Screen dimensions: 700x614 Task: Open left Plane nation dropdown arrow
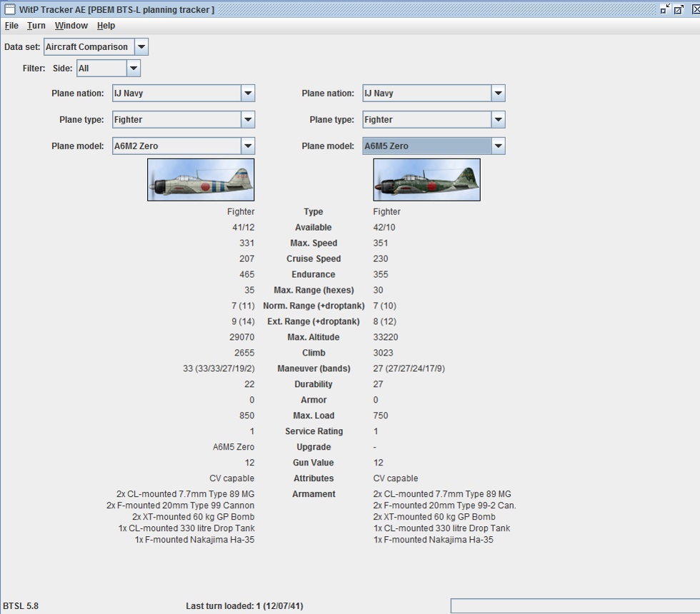coord(248,94)
